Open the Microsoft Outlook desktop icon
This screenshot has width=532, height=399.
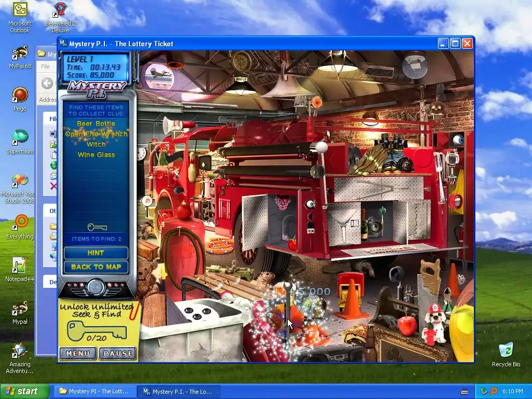[20, 17]
